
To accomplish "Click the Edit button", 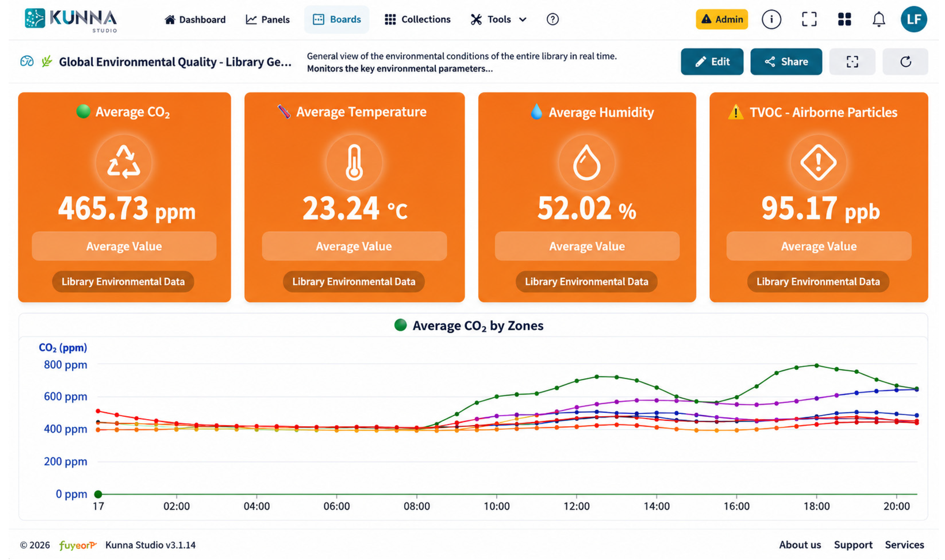I will click(712, 61).
